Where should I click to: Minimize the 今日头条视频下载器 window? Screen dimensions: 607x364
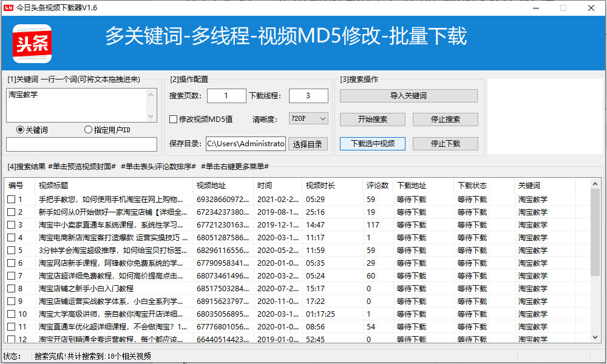pos(536,8)
